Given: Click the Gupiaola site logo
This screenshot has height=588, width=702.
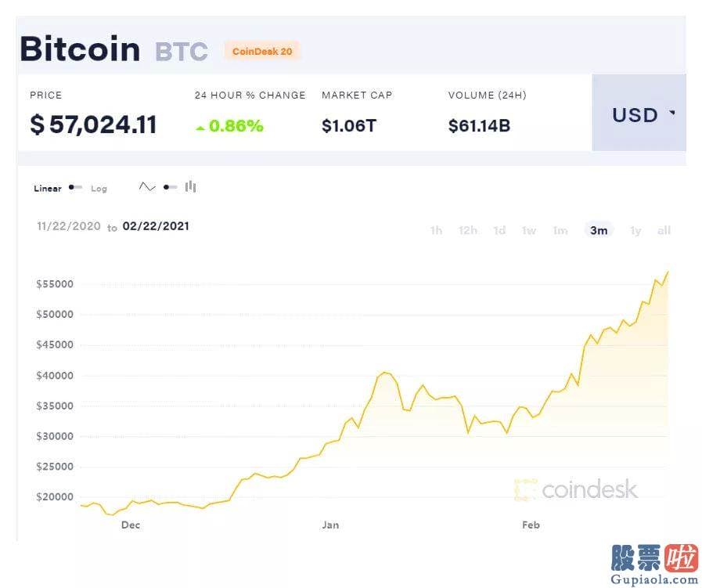Looking at the screenshot, I should coord(654,565).
